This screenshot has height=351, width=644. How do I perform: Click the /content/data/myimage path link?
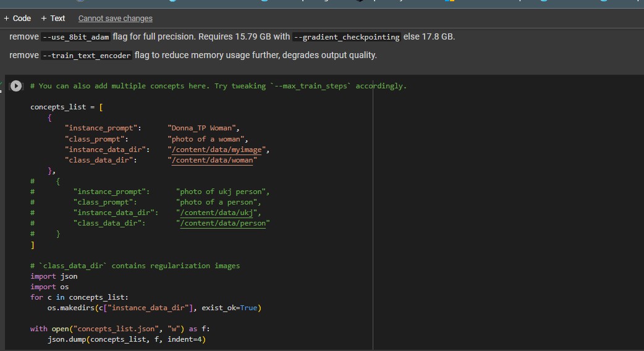tap(216, 150)
